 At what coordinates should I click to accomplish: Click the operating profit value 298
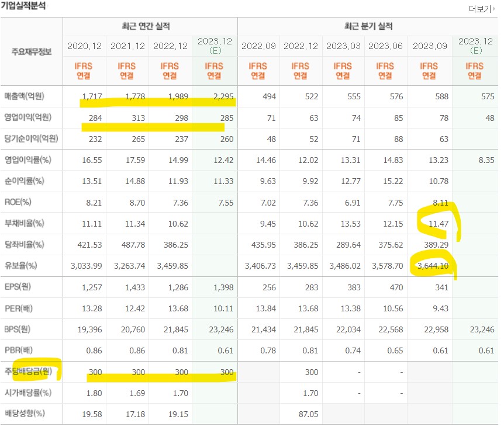point(182,118)
